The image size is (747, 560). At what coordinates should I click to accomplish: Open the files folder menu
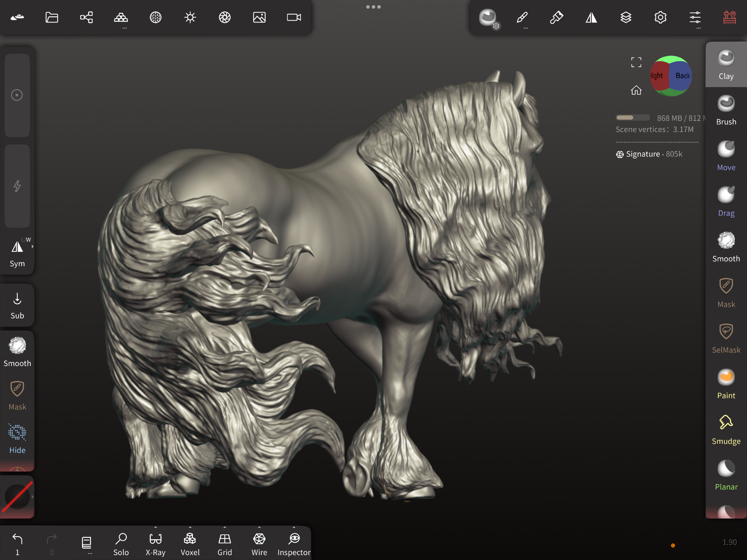coord(52,17)
